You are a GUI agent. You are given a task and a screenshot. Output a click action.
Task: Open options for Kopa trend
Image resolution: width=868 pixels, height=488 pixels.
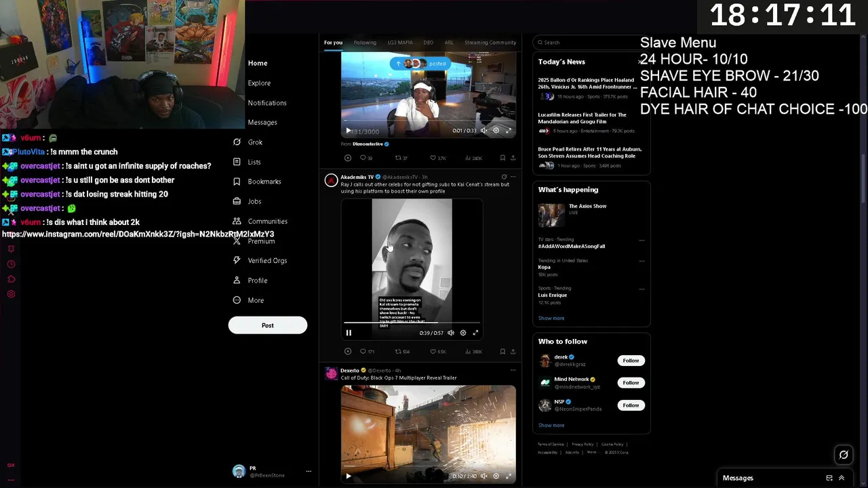coord(642,261)
